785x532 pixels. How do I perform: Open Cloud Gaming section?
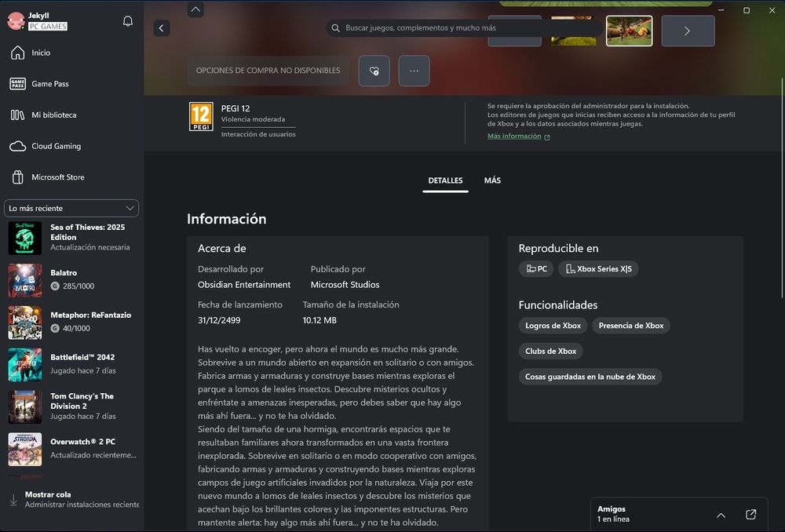(45, 146)
